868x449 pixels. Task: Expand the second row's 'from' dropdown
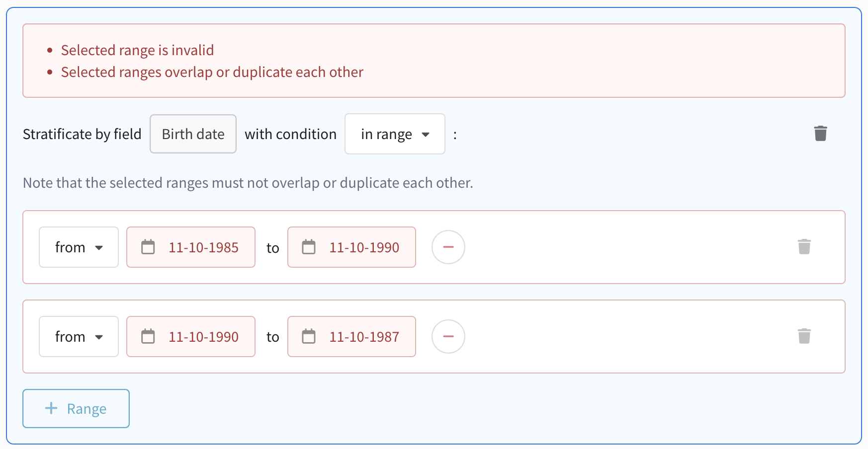click(x=79, y=337)
